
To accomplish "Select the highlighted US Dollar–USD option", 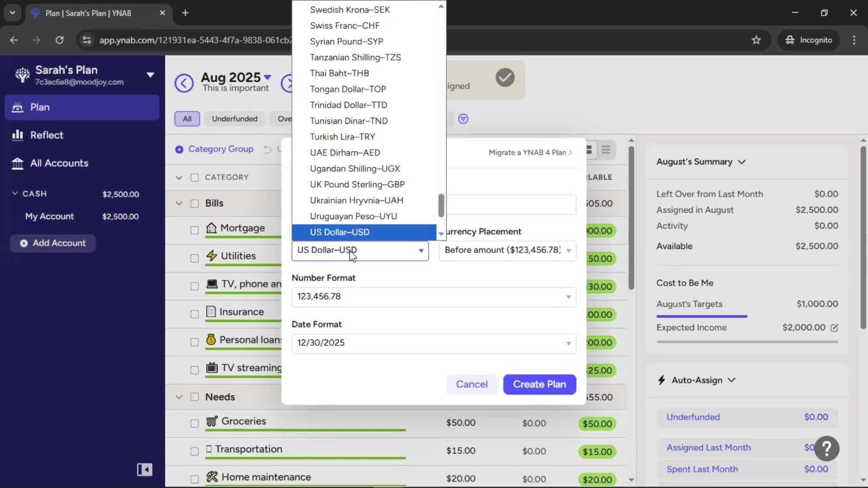I will click(x=364, y=232).
